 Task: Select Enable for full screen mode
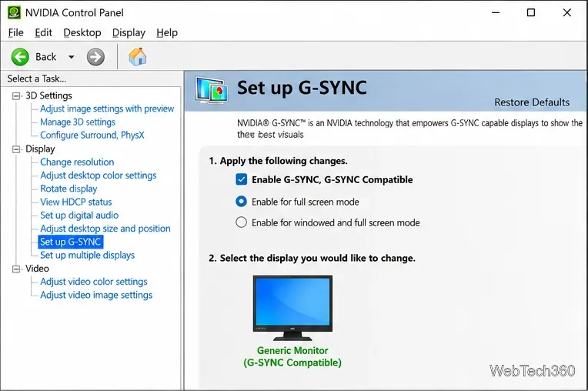coord(241,202)
